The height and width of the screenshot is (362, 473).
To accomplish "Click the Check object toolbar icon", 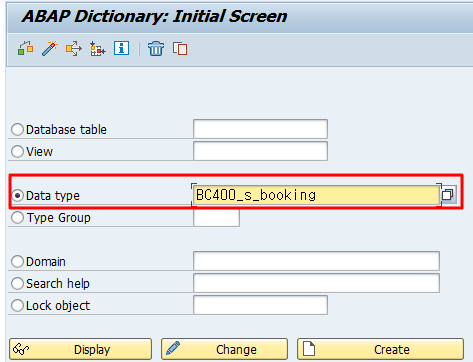I will click(x=25, y=49).
